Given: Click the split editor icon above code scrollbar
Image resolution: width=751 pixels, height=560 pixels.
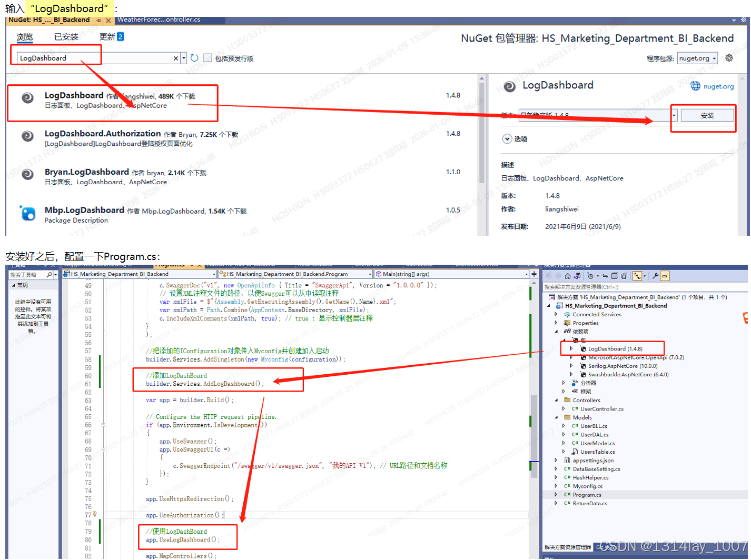Looking at the screenshot, I should click(534, 274).
